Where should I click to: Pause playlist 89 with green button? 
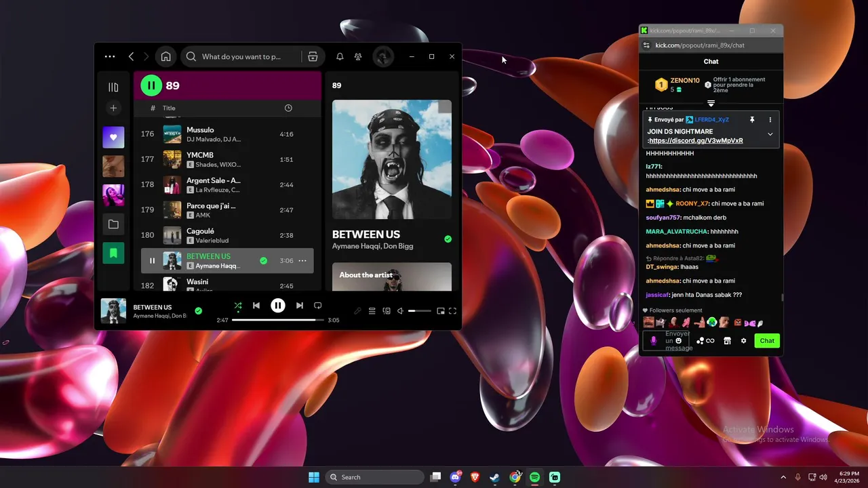(151, 85)
